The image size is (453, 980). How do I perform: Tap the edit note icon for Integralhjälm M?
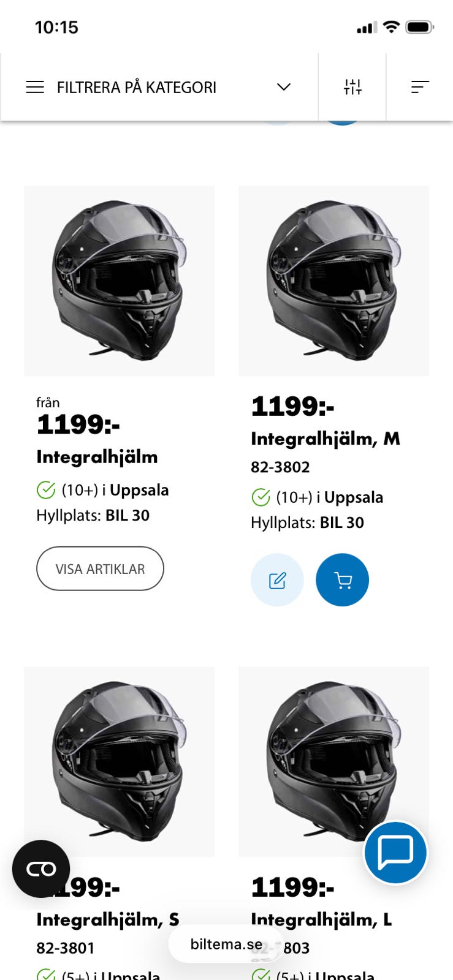(x=277, y=580)
